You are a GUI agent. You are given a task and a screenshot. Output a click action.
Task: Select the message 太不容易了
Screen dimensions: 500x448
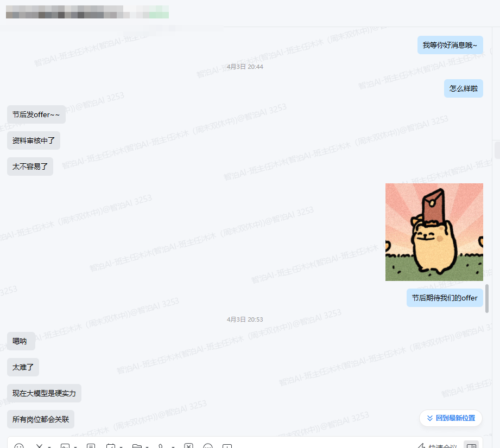pos(30,167)
